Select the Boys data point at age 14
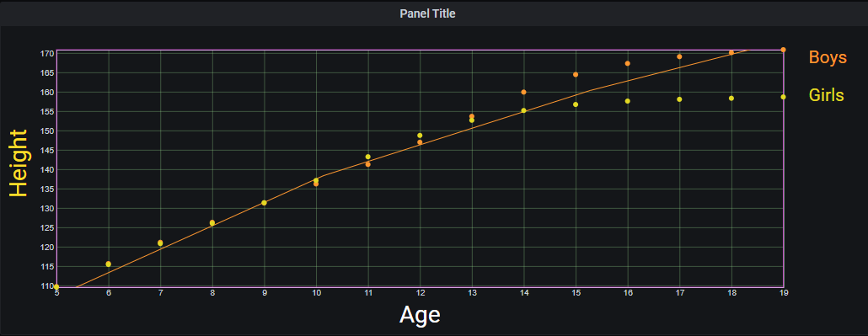The image size is (868, 336). pos(523,92)
